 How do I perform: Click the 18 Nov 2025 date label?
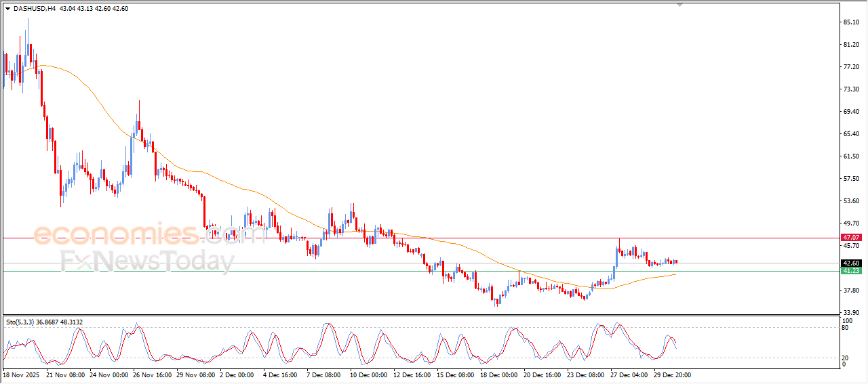(22, 375)
